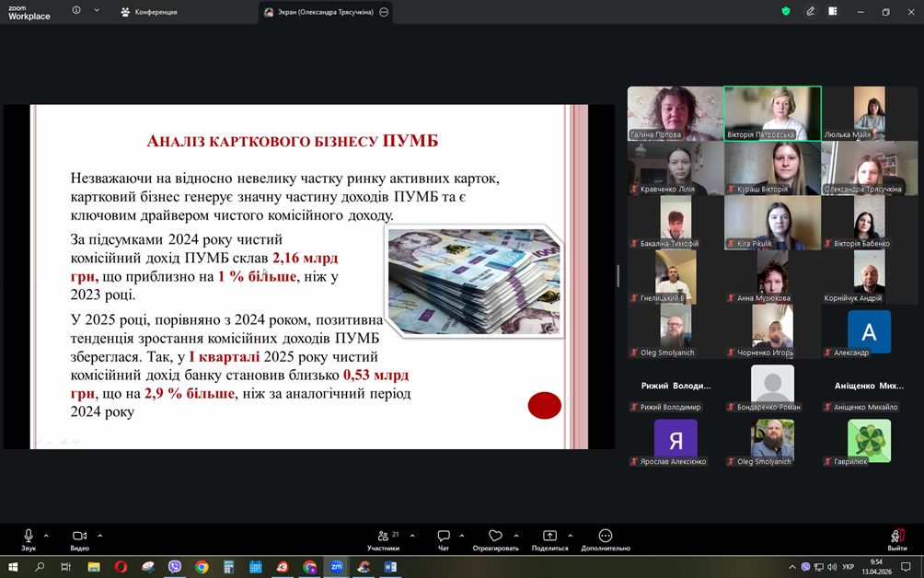Open Google Chrome from the Windows taskbar

[x=202, y=567]
